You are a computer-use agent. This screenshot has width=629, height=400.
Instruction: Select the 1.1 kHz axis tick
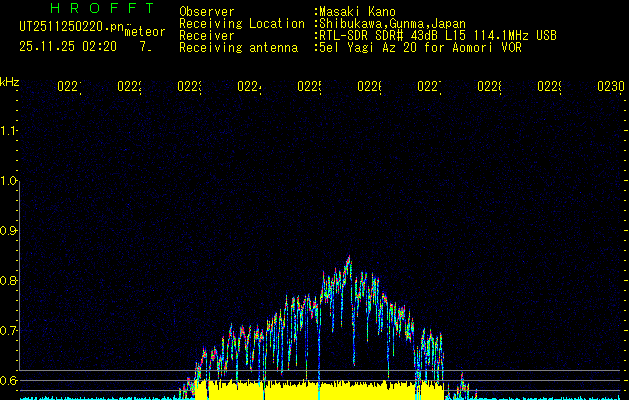coord(9,131)
